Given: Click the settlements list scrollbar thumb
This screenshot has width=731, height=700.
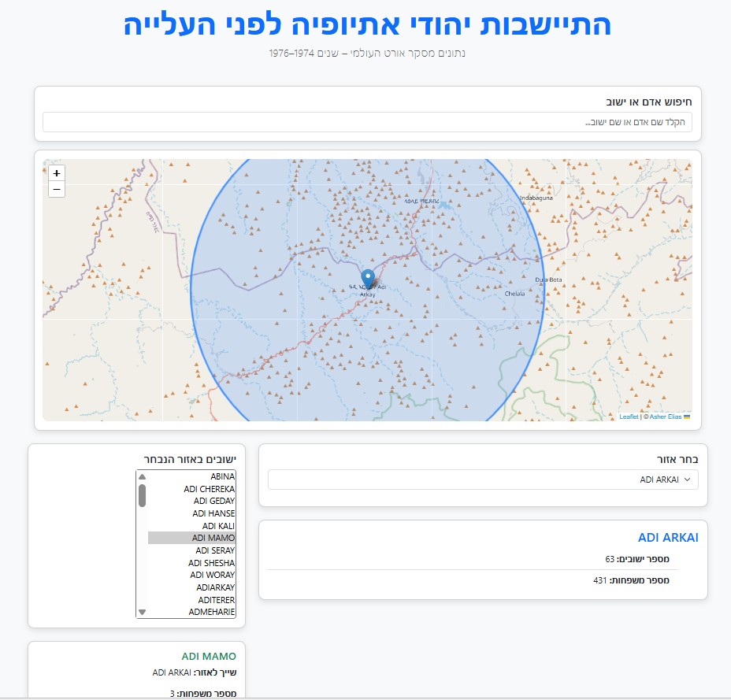Looking at the screenshot, I should (143, 495).
